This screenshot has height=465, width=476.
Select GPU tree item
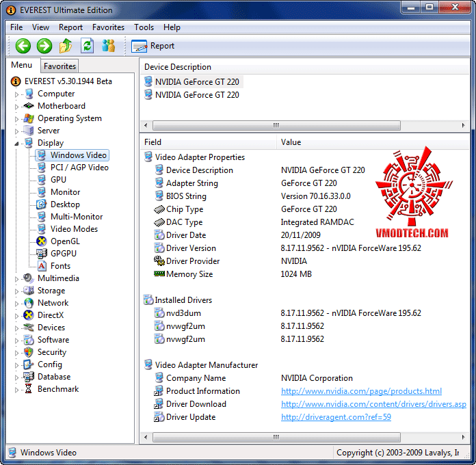[58, 180]
